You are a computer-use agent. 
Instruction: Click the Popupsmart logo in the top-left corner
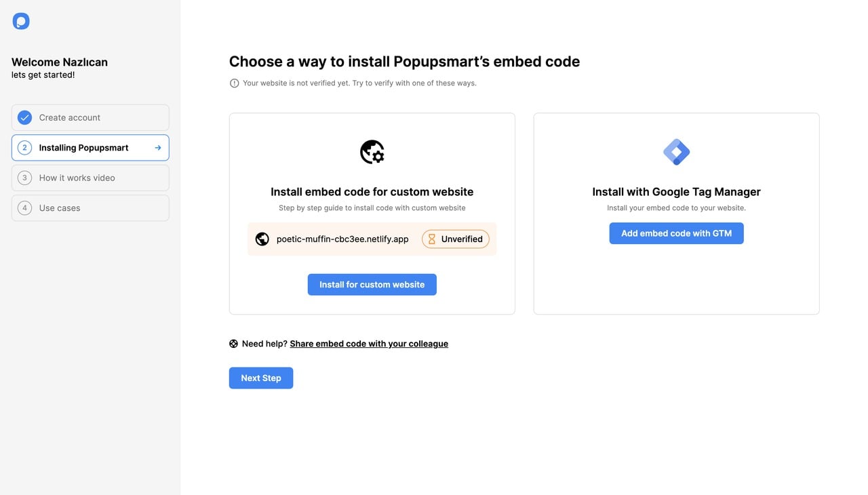click(x=21, y=20)
